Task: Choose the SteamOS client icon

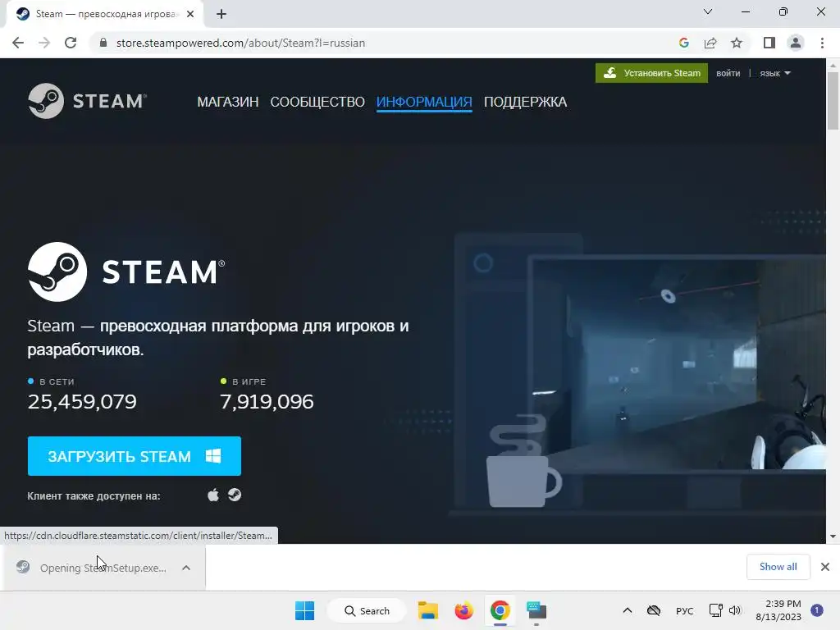Action: click(235, 495)
